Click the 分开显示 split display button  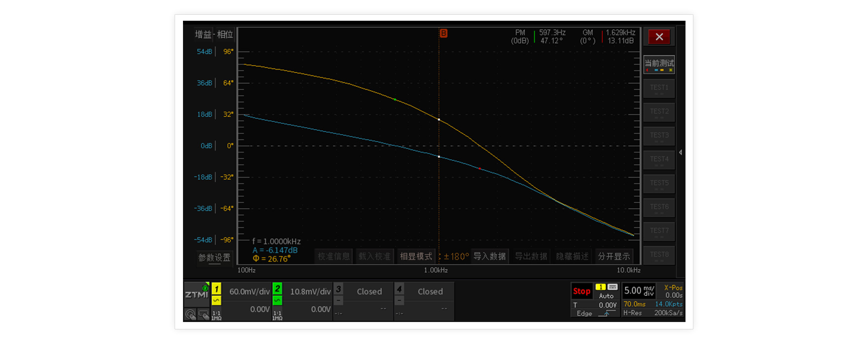click(614, 256)
